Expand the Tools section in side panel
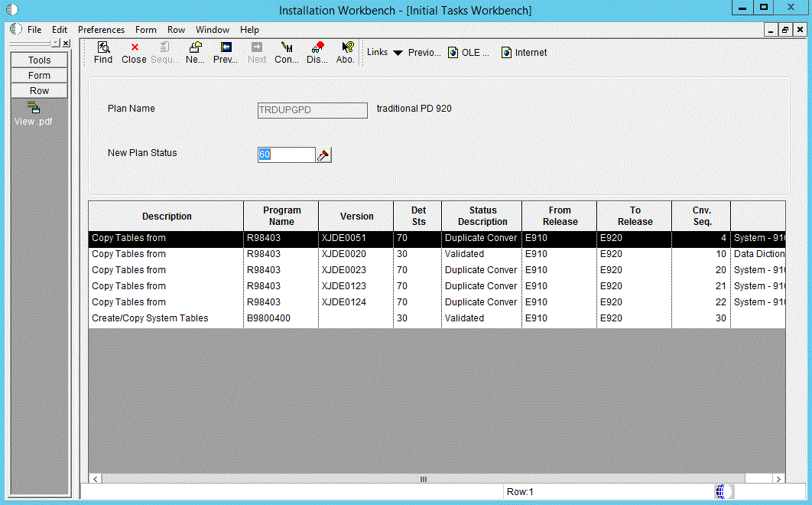Viewport: 812px width, 505px height. click(39, 60)
